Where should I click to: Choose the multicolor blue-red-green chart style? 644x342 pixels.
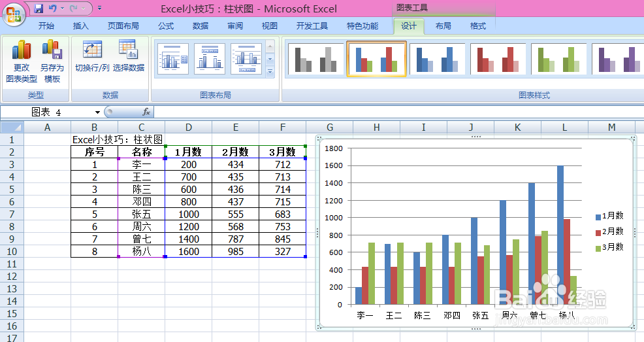point(376,59)
